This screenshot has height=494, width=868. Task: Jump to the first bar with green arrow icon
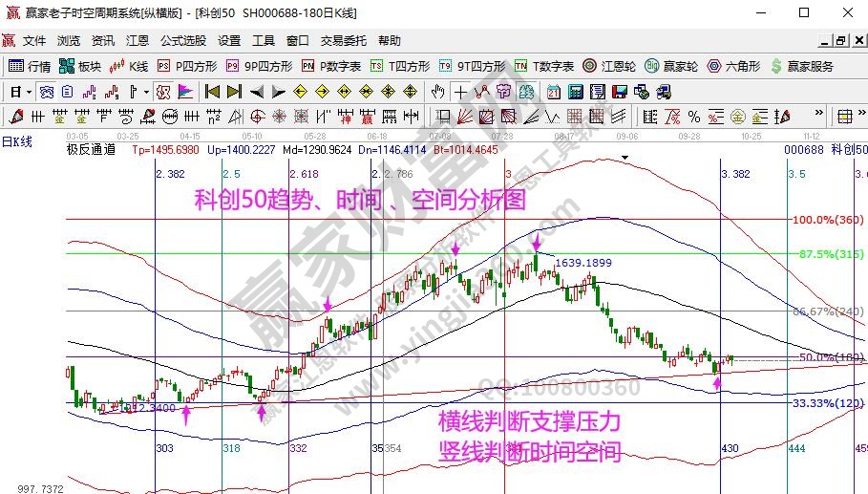point(212,92)
